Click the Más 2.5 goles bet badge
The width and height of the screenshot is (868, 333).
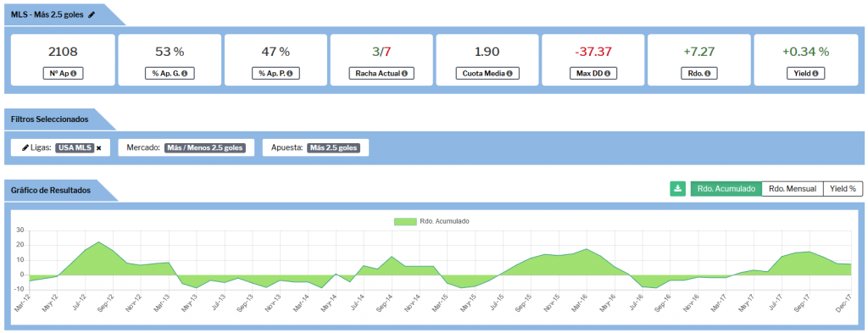(333, 148)
